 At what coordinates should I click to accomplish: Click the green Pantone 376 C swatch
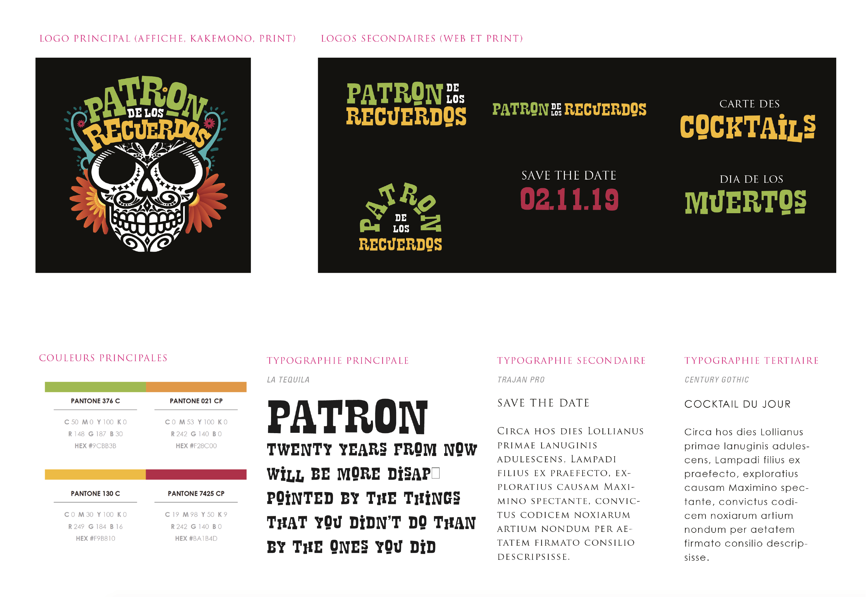(x=95, y=387)
